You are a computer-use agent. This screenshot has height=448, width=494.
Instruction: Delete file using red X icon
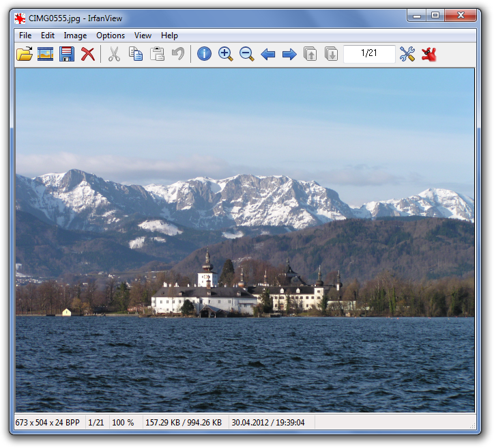(x=87, y=54)
